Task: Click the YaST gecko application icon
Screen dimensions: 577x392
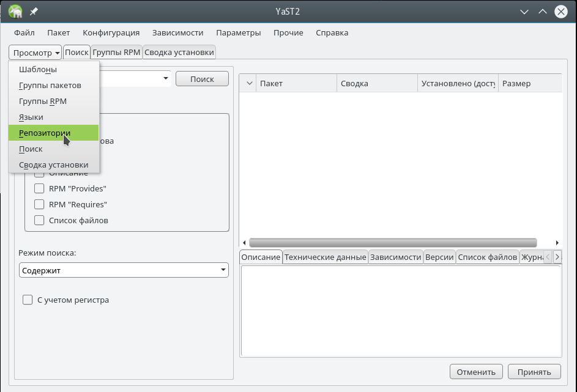Action: 15,12
